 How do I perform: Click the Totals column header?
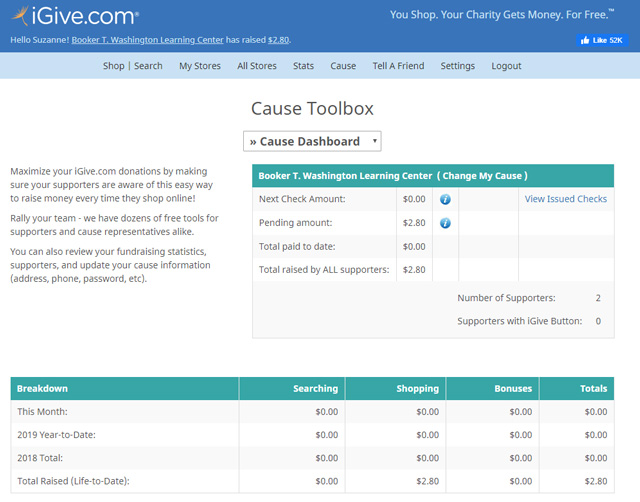click(x=593, y=389)
